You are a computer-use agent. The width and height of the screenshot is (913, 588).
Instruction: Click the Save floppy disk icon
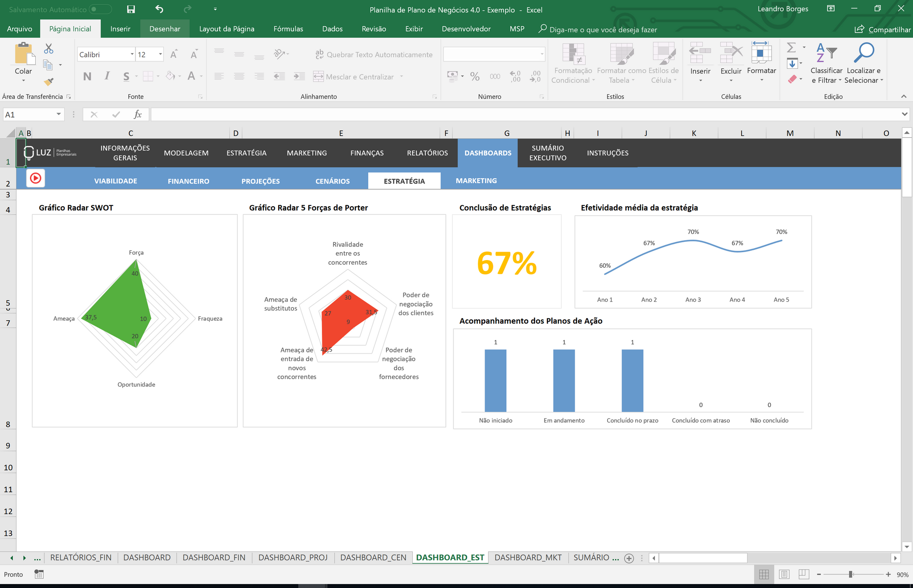pos(131,9)
